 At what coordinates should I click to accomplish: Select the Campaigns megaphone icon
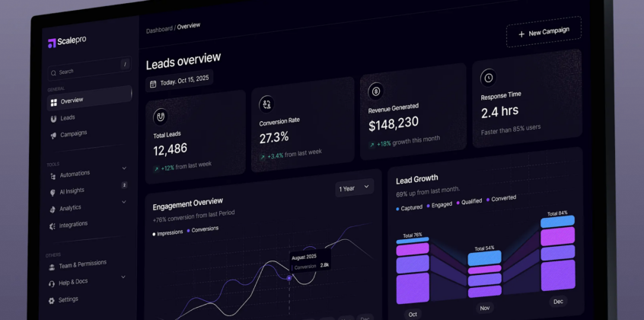[x=53, y=136]
